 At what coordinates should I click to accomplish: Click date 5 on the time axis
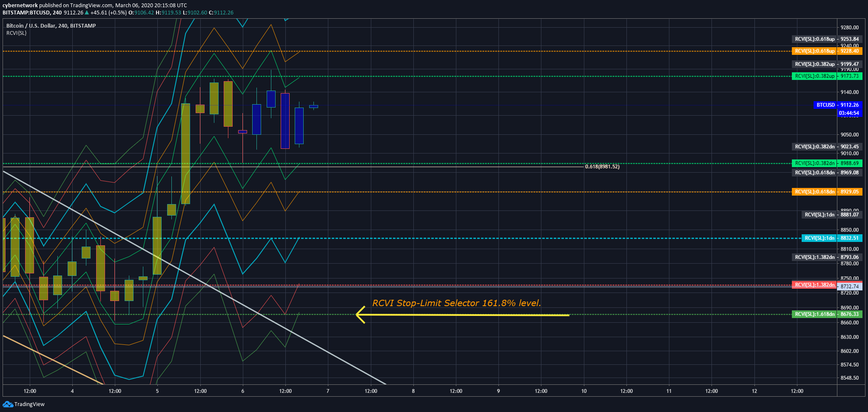[157, 391]
